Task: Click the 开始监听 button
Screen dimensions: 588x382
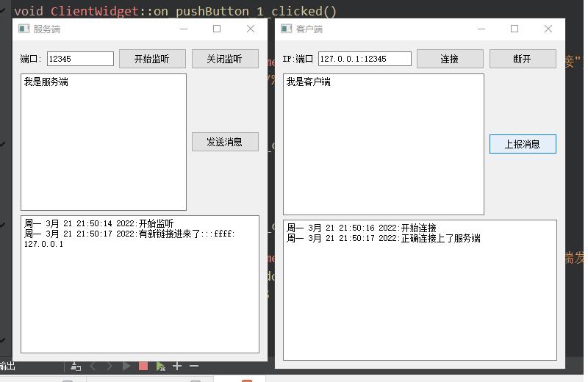Action: 152,59
